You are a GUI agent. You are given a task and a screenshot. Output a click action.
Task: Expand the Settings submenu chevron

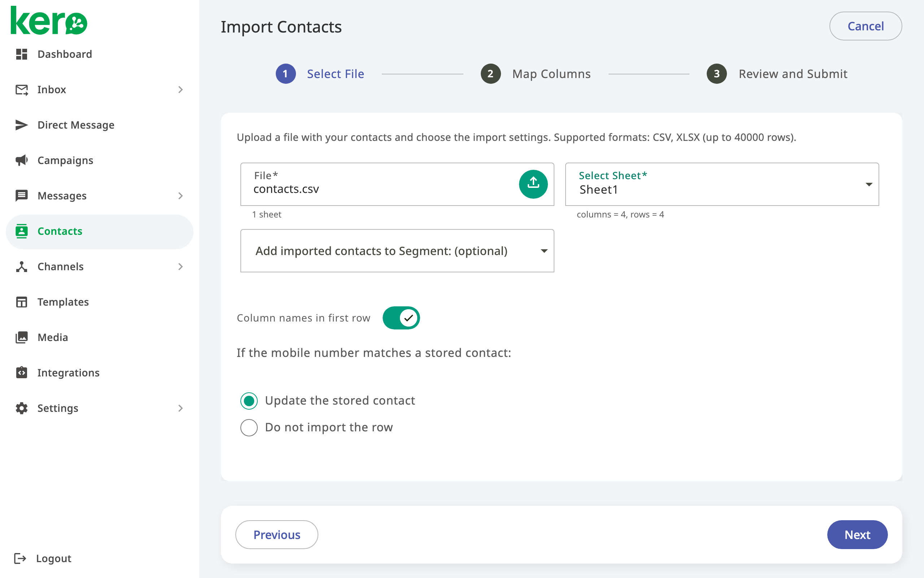pyautogui.click(x=180, y=408)
